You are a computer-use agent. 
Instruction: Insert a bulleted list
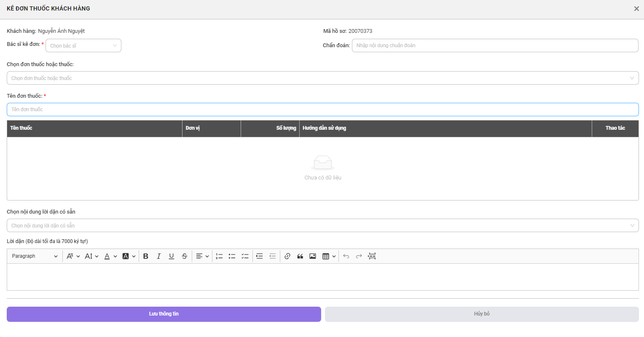coord(232,256)
